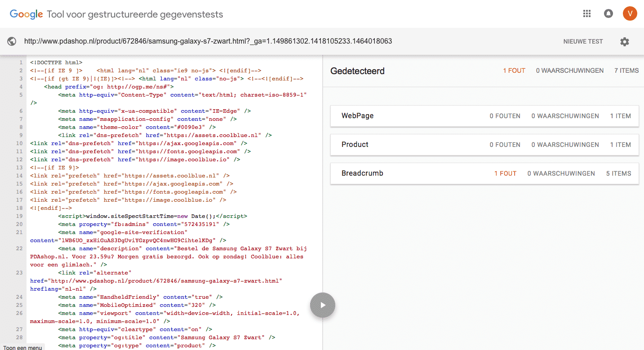Image resolution: width=644 pixels, height=350 pixels.
Task: Click code line 17 prefetch image.coolblue.io
Action: pos(128,200)
